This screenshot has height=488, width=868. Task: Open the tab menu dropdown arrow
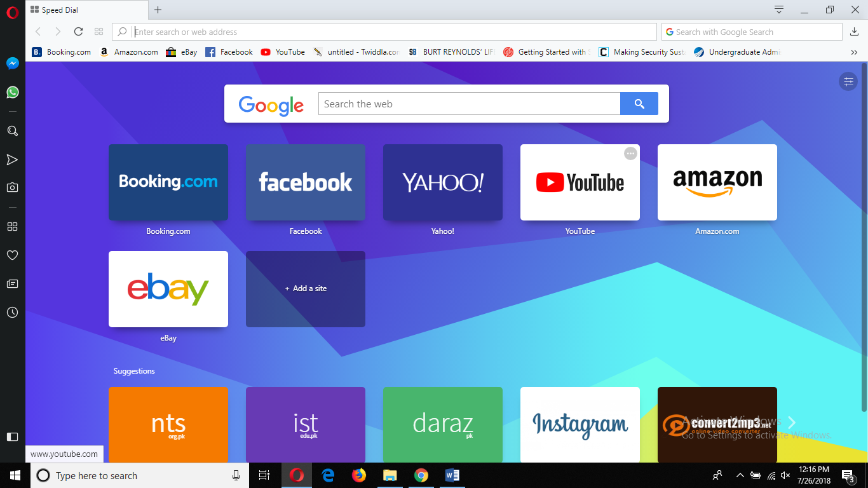(778, 10)
